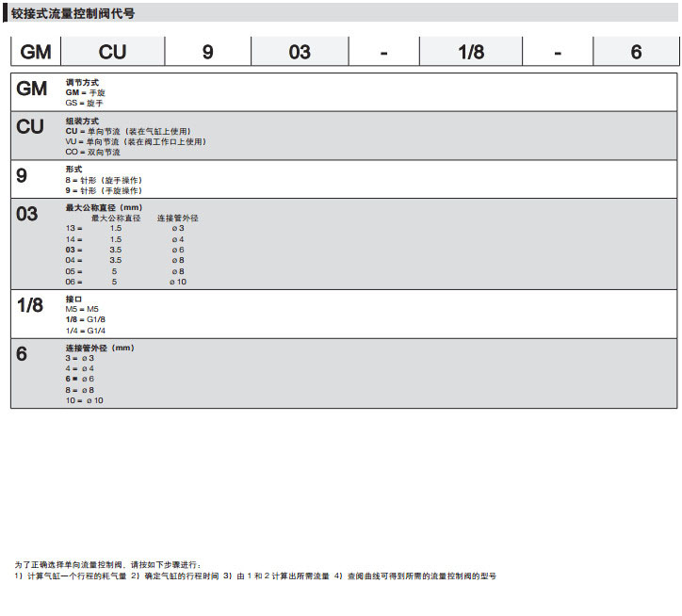682x616 pixels.
Task: Click the 1/8 cell in the top code row
Action: (471, 53)
